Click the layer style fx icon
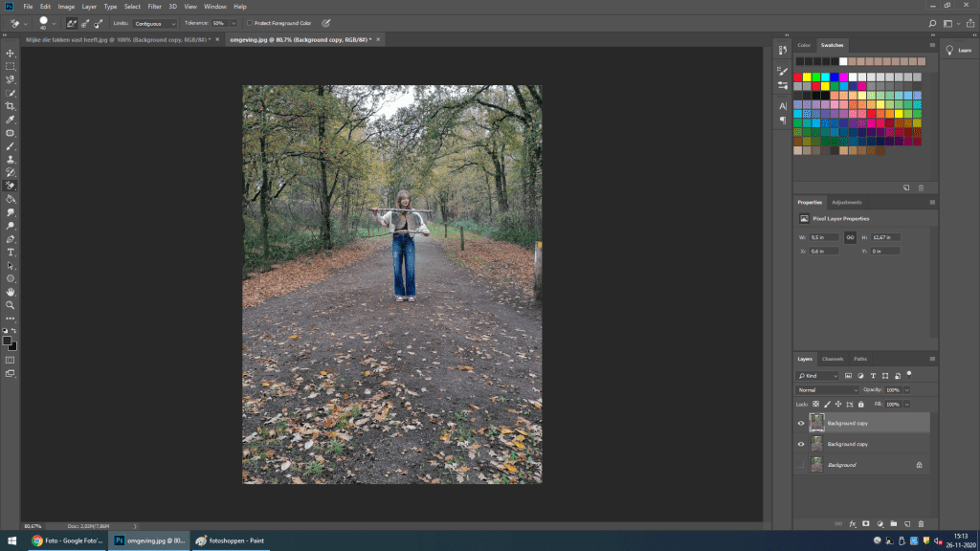This screenshot has width=980, height=551. pos(852,523)
